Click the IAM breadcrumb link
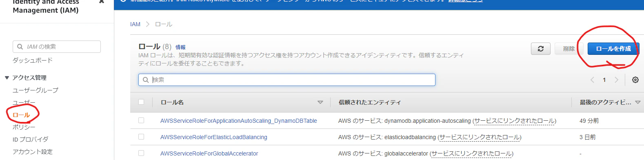Viewport: 644px width, 160px height. [135, 25]
